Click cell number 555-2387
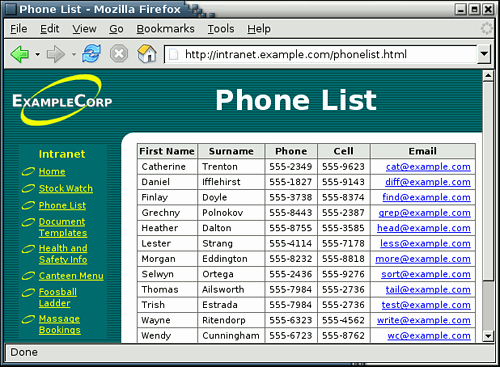 (x=343, y=213)
